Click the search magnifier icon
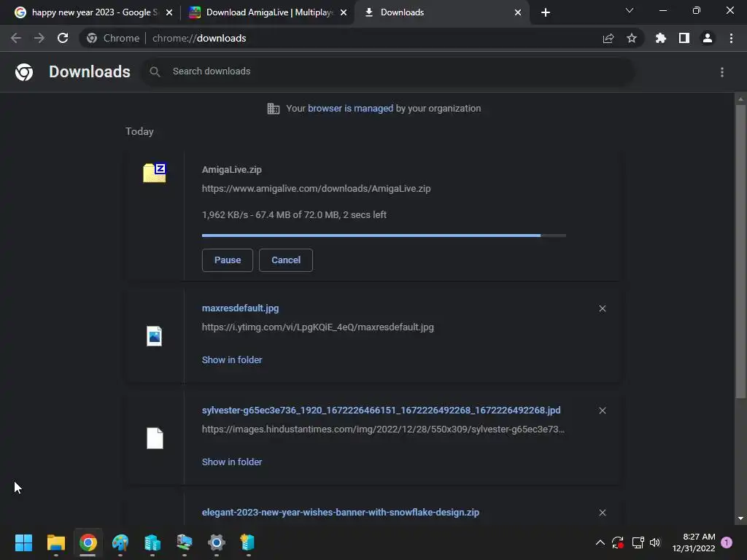 tap(155, 72)
